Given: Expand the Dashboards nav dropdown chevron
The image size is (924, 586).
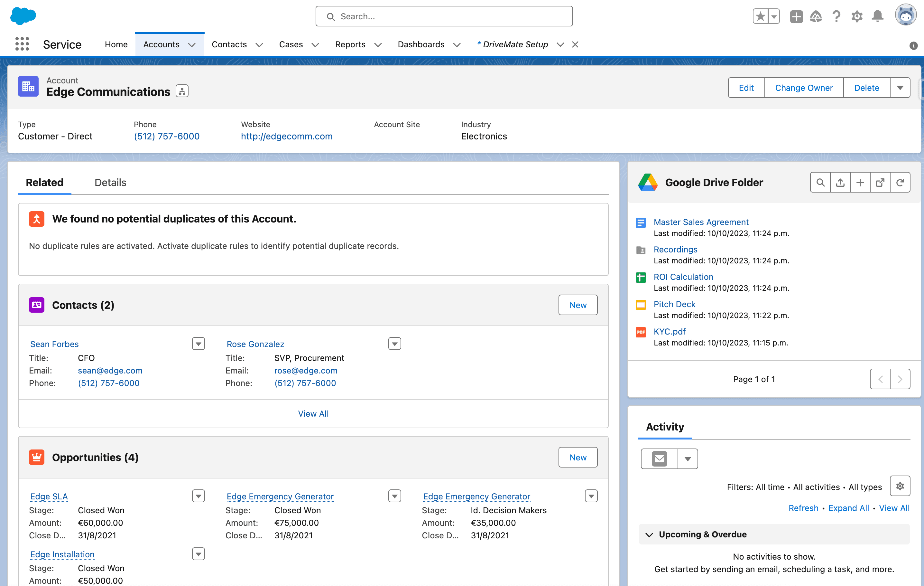Looking at the screenshot, I should [x=457, y=45].
